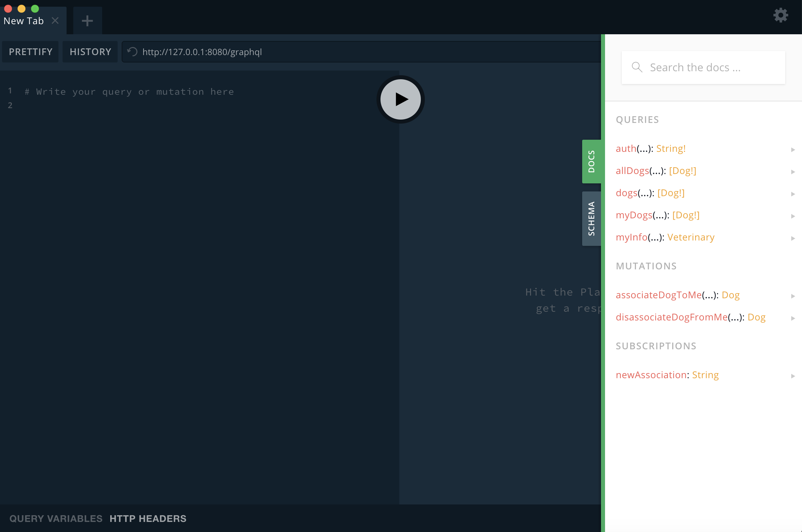Image resolution: width=802 pixels, height=532 pixels.
Task: Click the HISTORY button
Action: (x=90, y=52)
